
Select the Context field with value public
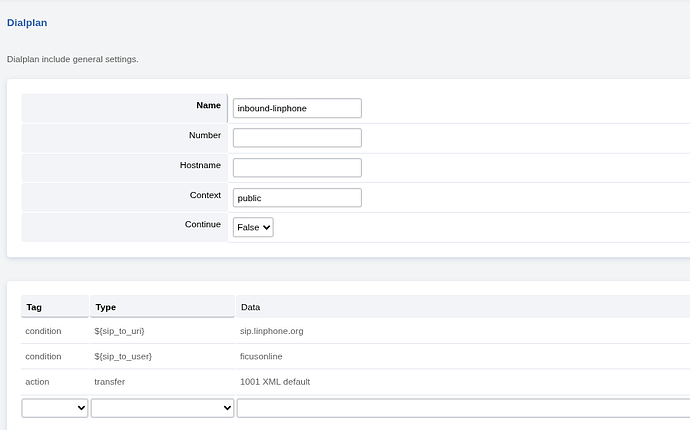pos(296,198)
